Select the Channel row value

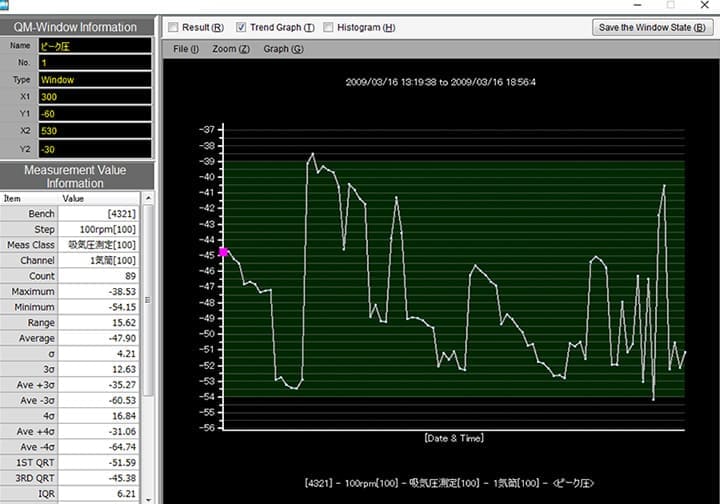99,261
